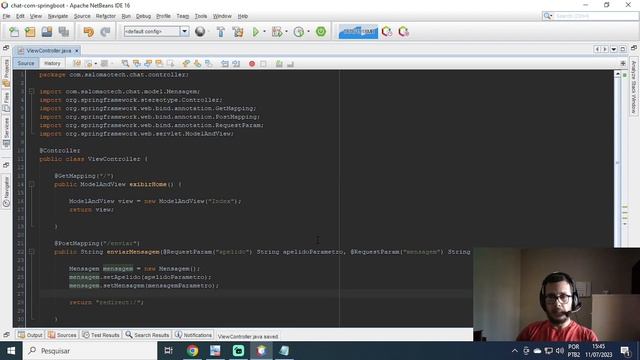This screenshot has width=640, height=360.
Task: Debug the project using the toolbar icon
Action: pos(277,31)
